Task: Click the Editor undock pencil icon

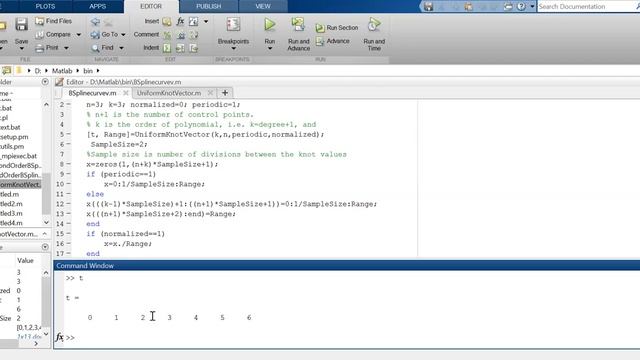Action: [59, 82]
